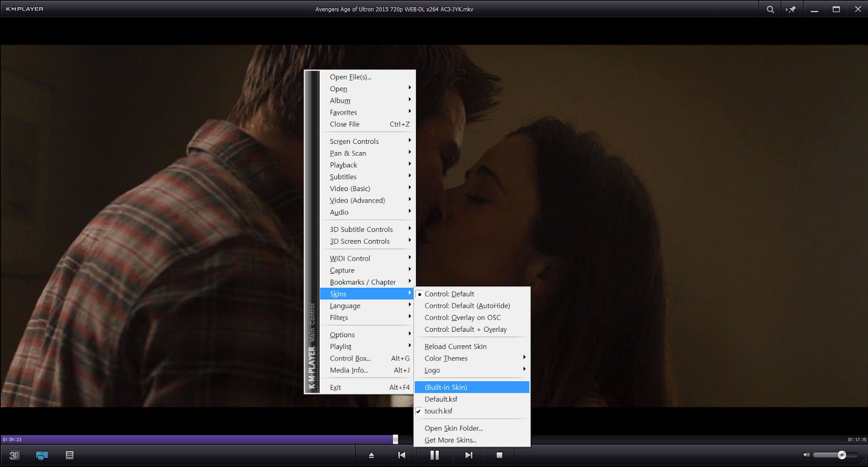Open the playlist icon in bottom bar

pos(69,455)
